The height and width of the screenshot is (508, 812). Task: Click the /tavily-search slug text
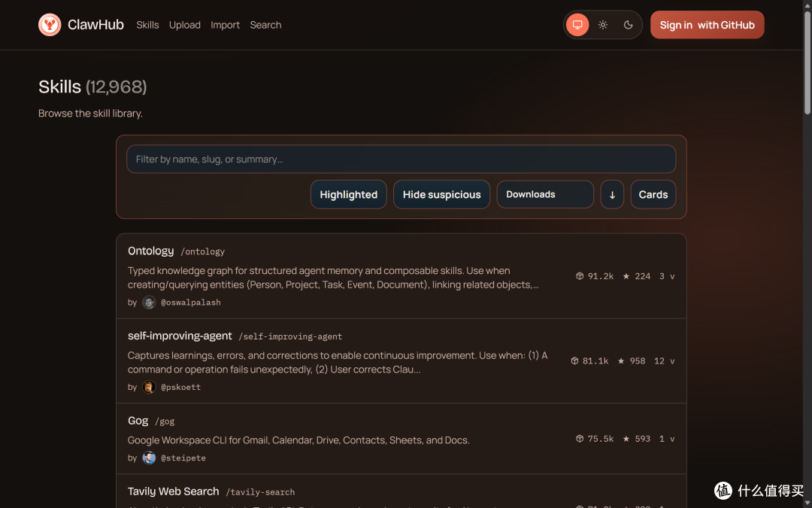260,492
